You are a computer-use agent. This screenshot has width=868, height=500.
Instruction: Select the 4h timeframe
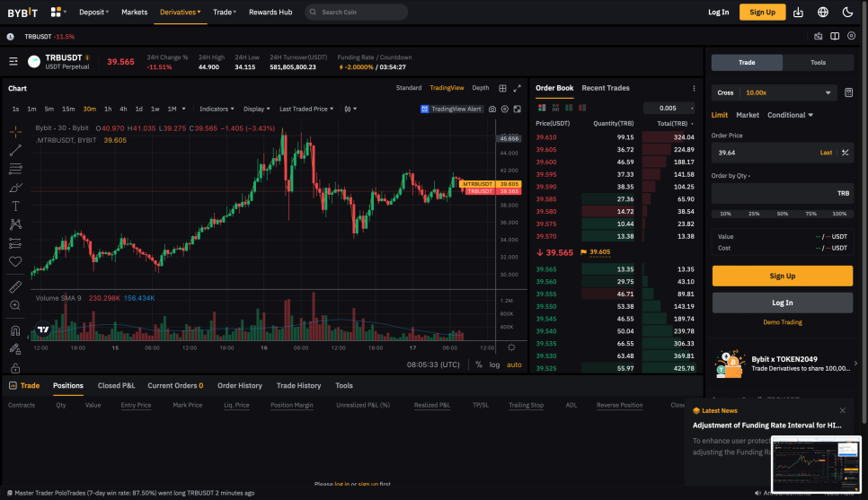pyautogui.click(x=123, y=109)
